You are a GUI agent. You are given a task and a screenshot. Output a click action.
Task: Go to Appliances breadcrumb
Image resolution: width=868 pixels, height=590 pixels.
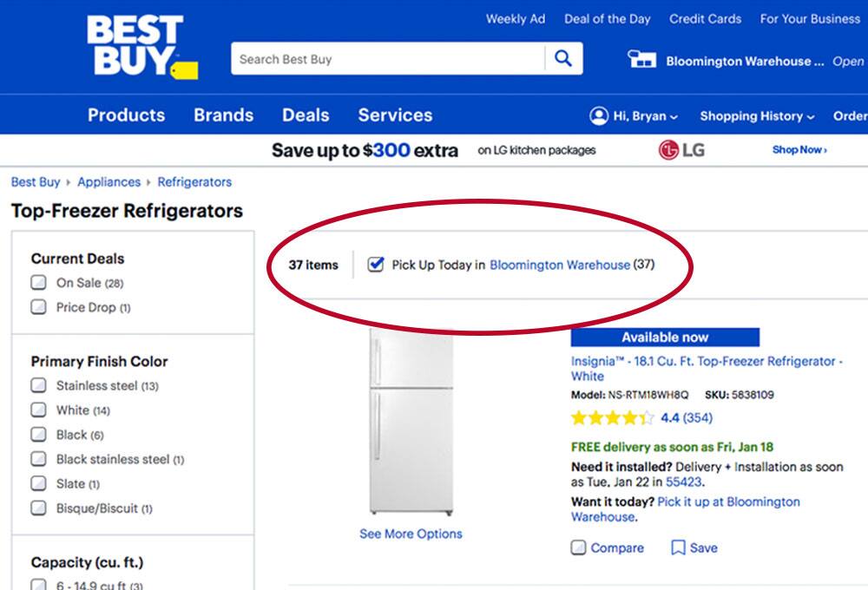(109, 182)
